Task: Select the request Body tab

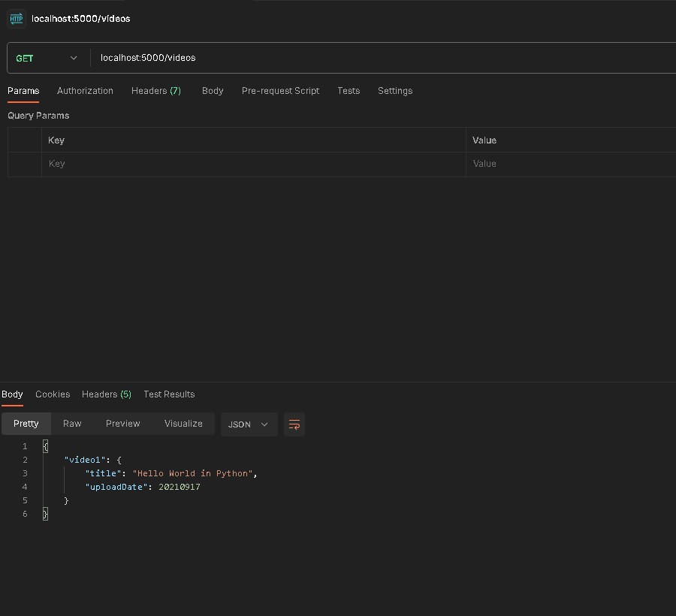Action: coord(213,91)
